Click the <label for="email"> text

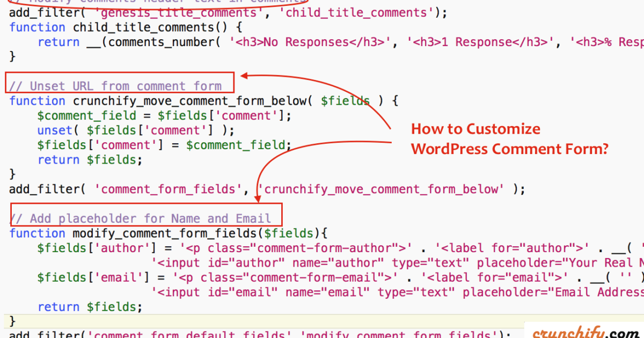(x=494, y=277)
